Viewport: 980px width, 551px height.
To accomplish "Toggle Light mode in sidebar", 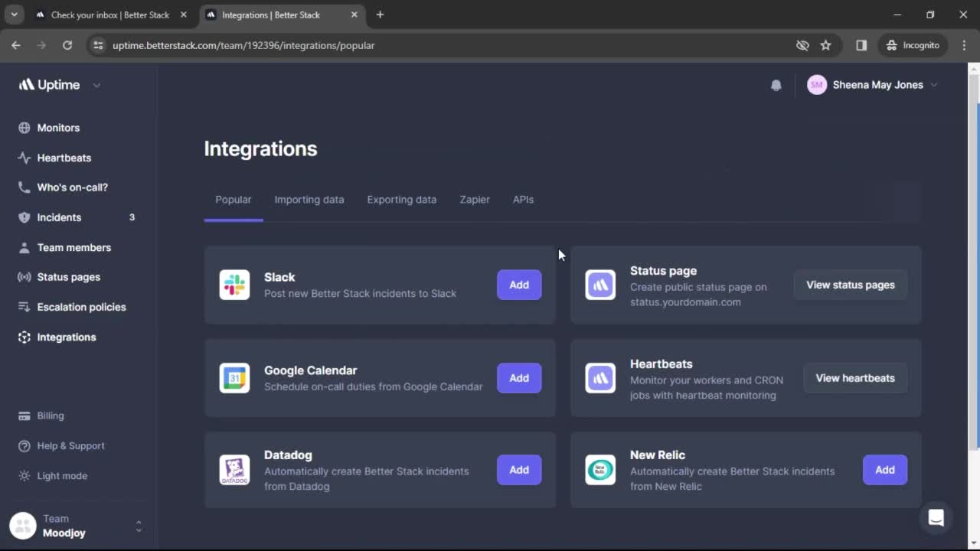I will pyautogui.click(x=52, y=475).
